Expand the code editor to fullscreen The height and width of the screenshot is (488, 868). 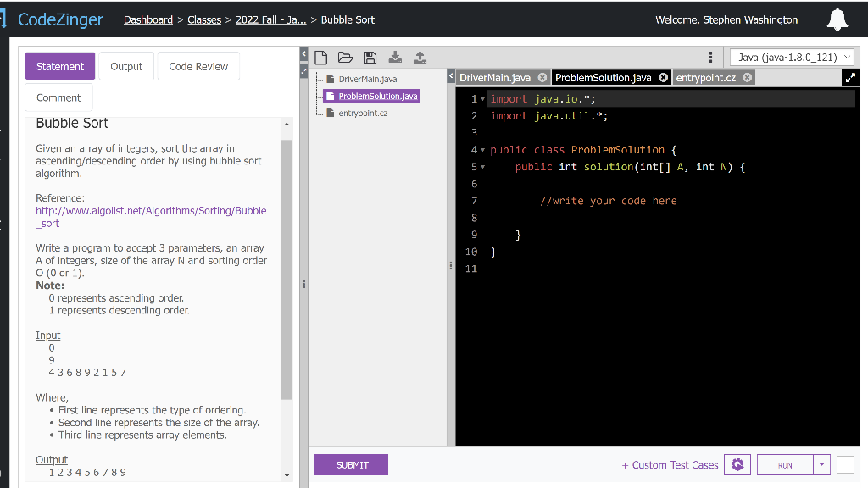(850, 78)
